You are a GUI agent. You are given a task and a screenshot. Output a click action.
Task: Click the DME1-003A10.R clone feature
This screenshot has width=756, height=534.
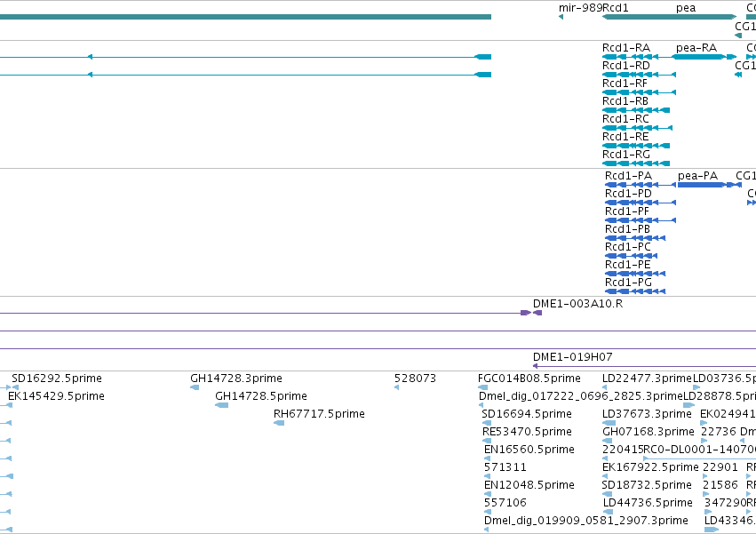point(537,313)
